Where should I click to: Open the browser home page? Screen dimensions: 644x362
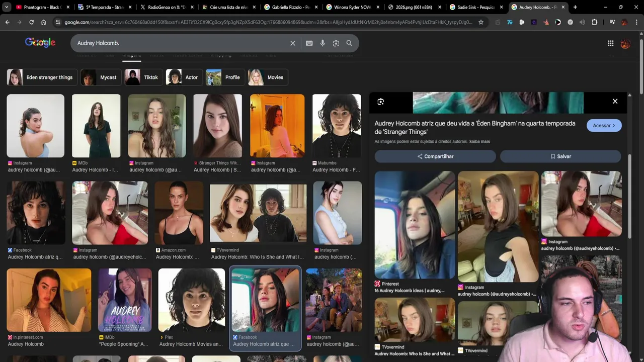tap(44, 22)
